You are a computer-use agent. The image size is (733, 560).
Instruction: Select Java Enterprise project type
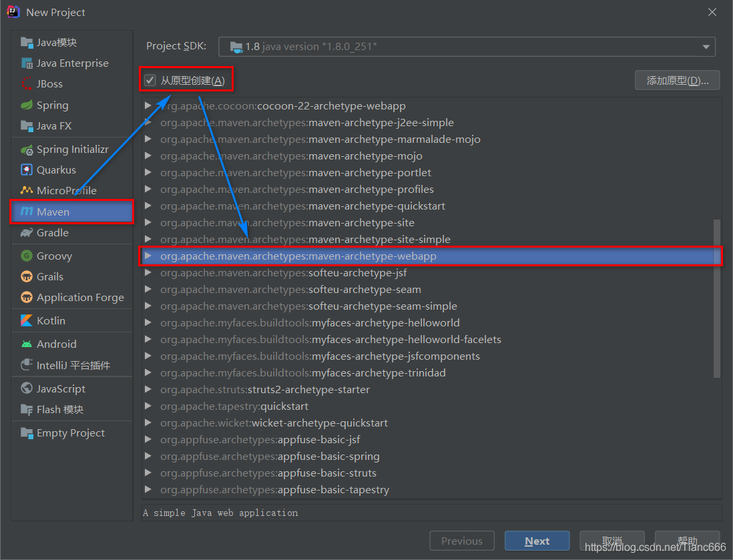click(72, 63)
